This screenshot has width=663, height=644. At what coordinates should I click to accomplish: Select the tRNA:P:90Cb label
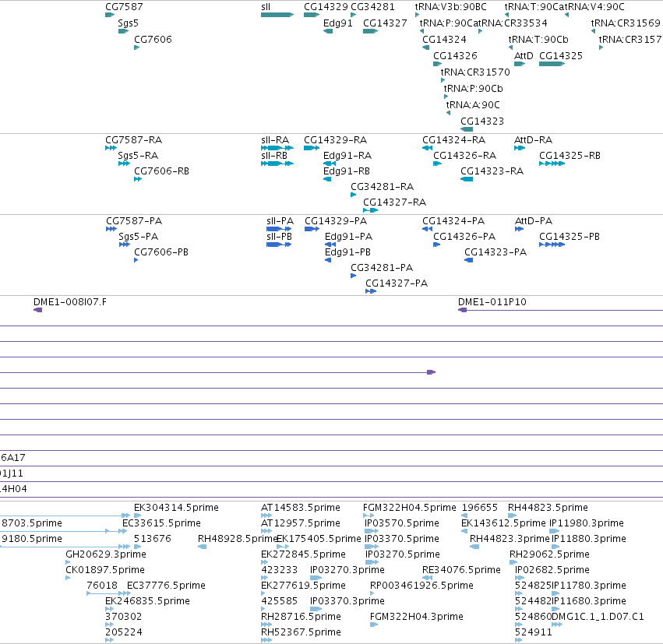tap(473, 89)
